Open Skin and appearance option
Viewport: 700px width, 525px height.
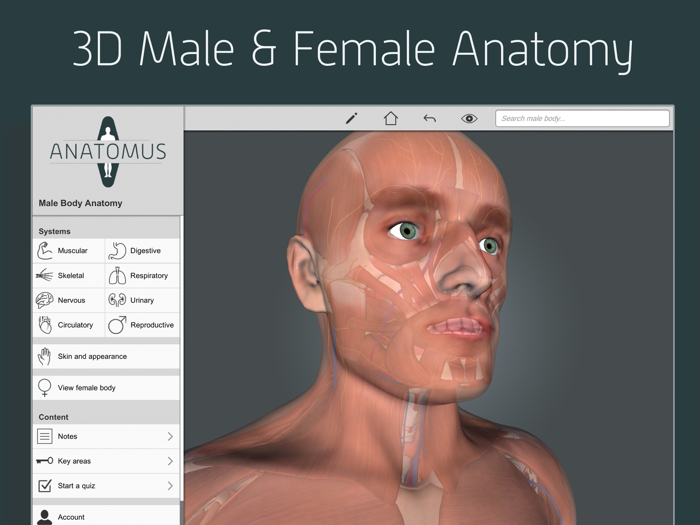tap(106, 356)
